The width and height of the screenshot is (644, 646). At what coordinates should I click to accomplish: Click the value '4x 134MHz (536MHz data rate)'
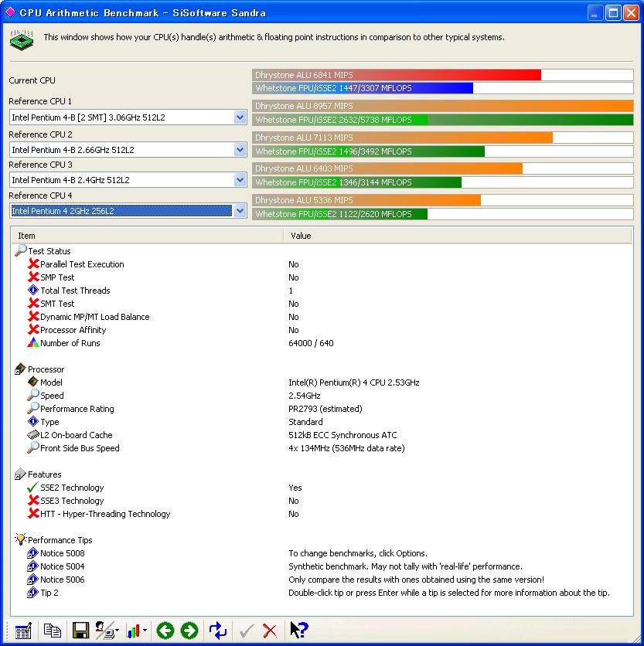tap(346, 448)
